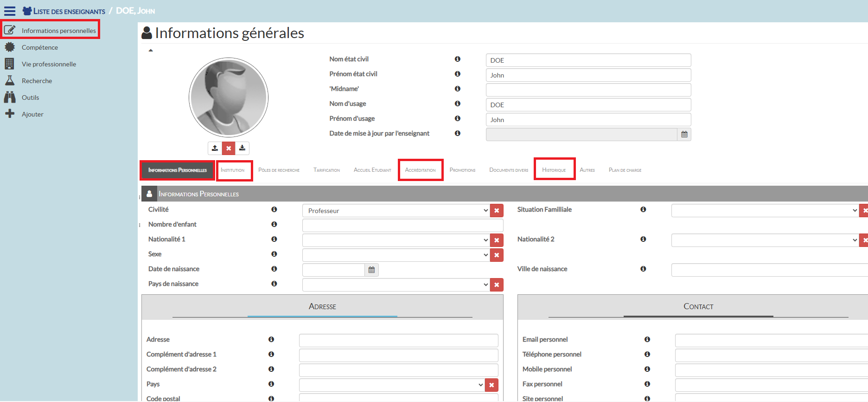868x402 pixels.
Task: Open calendar for Date de mise à jour
Action: 684,135
